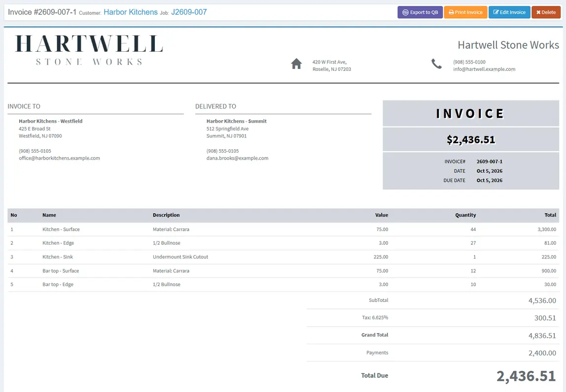Click the 225.00 value in Kitchen - Sink row
The image size is (566, 392).
[381, 257]
